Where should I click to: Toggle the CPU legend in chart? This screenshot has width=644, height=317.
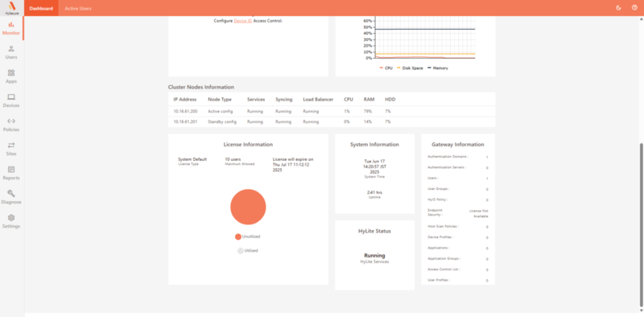[386, 68]
